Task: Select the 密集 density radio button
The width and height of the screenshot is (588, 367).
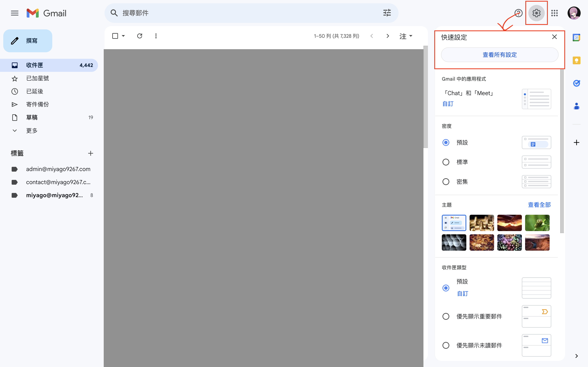Action: tap(446, 181)
